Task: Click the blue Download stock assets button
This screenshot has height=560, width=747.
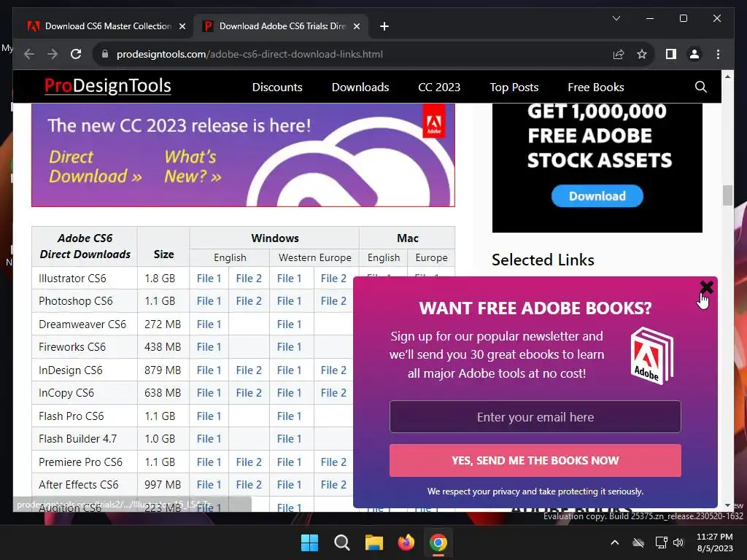Action: (x=597, y=195)
